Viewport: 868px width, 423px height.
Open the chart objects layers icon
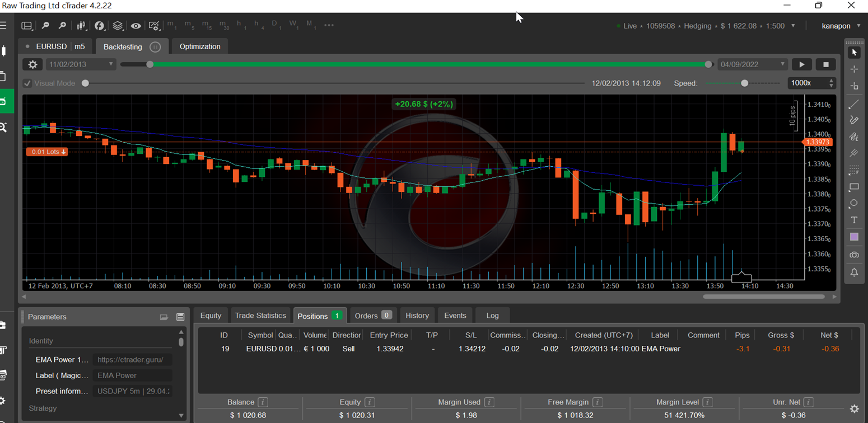click(118, 26)
